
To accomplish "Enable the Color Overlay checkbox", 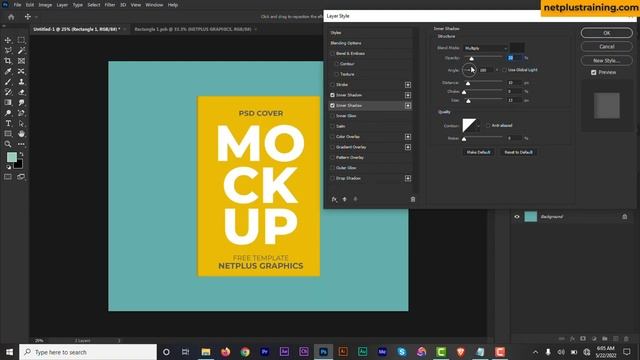I will click(332, 137).
